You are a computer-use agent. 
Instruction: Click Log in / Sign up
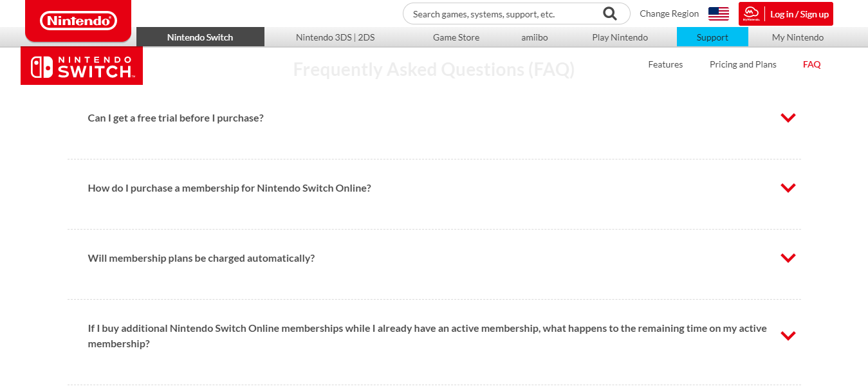tap(799, 14)
